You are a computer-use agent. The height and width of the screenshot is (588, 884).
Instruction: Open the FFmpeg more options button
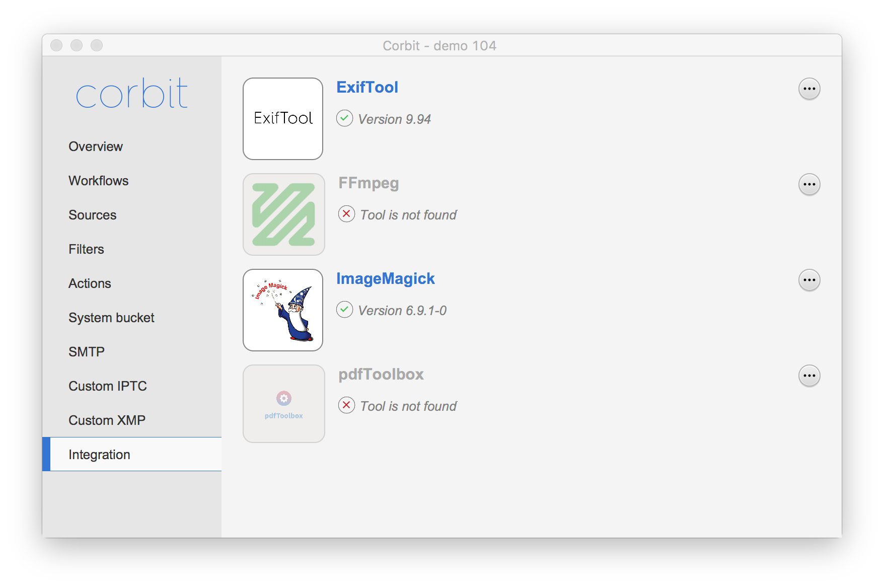click(809, 184)
